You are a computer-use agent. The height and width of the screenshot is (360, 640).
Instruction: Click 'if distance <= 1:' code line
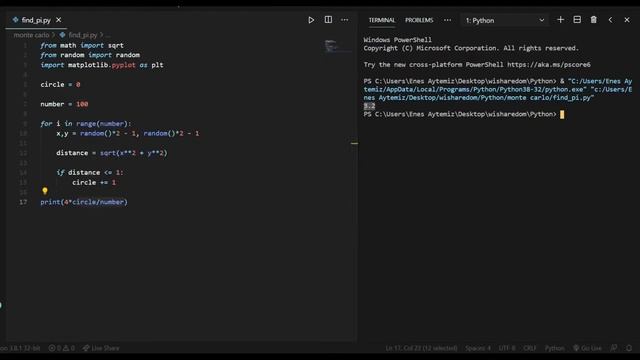[90, 173]
